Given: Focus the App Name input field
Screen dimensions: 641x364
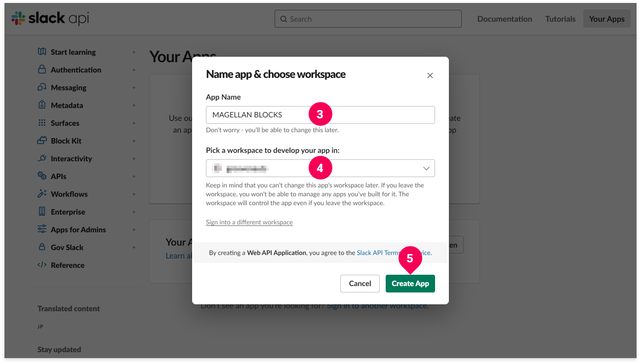Looking at the screenshot, I should click(320, 115).
